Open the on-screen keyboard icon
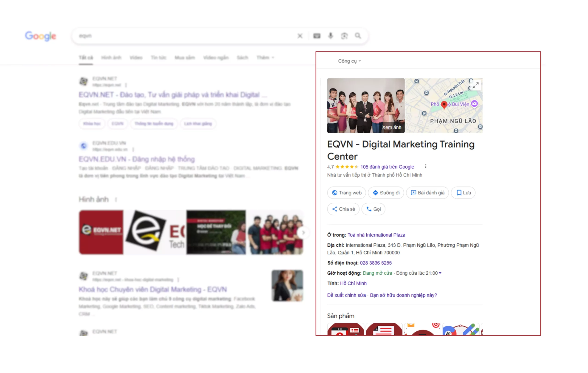This screenshot has width=588, height=373. tap(317, 36)
